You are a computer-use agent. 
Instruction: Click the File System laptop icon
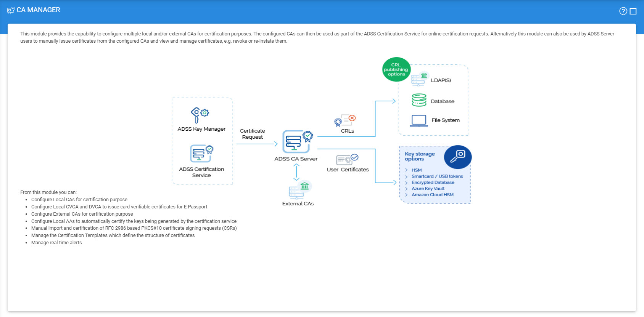pyautogui.click(x=419, y=120)
